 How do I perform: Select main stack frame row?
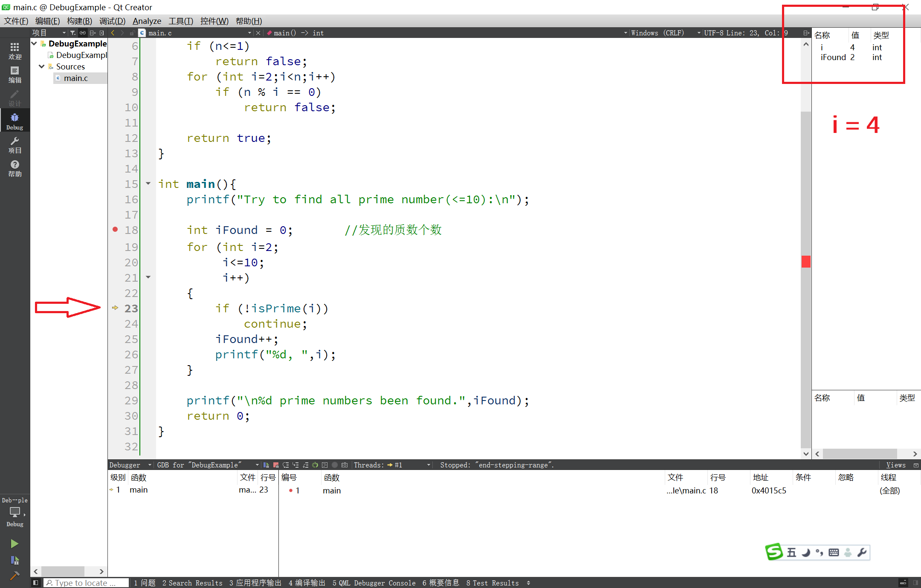click(x=193, y=490)
